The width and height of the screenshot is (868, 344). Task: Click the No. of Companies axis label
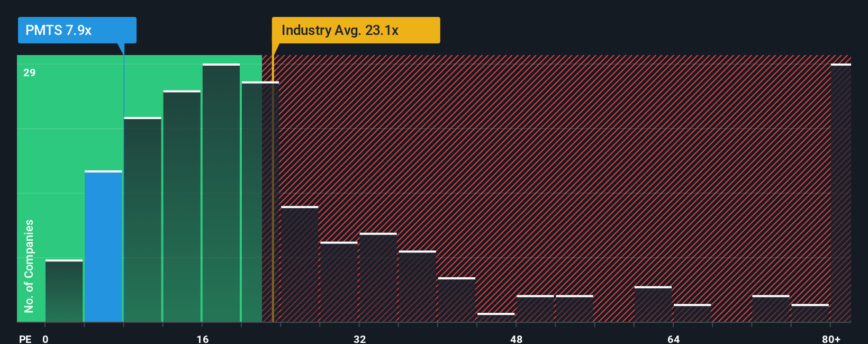[x=29, y=266]
